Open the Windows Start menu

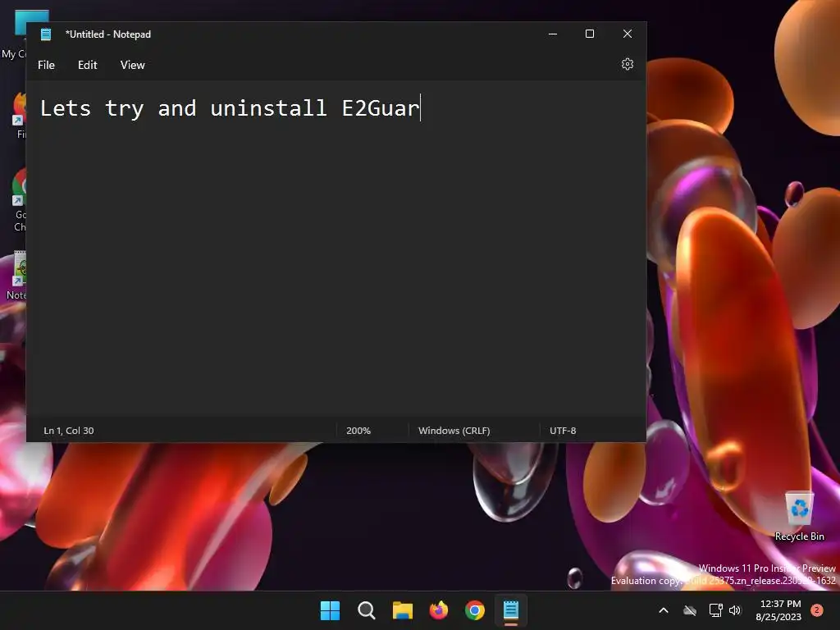pos(330,610)
